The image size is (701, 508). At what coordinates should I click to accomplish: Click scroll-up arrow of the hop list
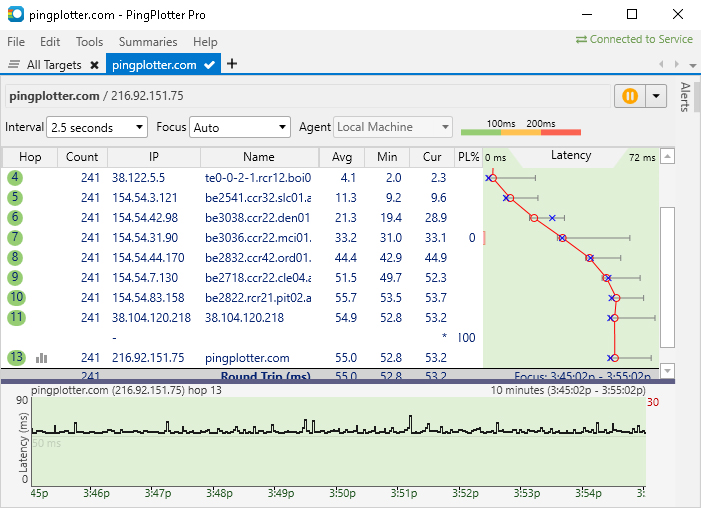click(x=668, y=156)
